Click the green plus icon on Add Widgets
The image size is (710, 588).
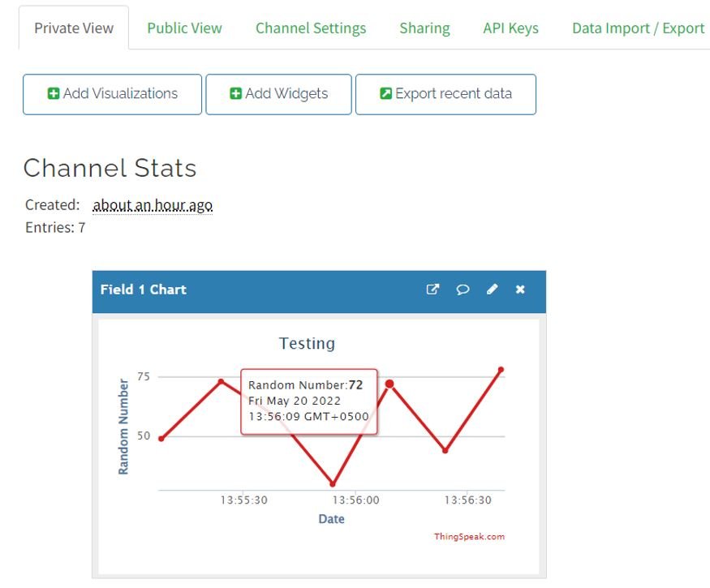pos(235,93)
